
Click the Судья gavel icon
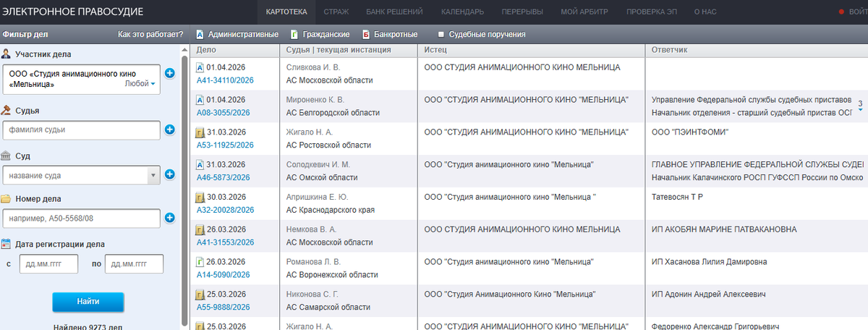7,111
